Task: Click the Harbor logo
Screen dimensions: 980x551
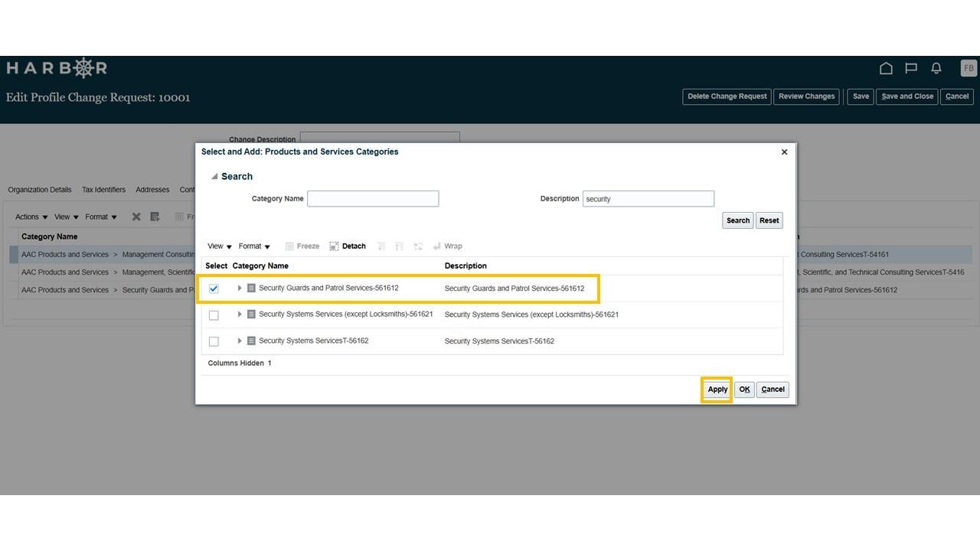Action: [x=57, y=68]
